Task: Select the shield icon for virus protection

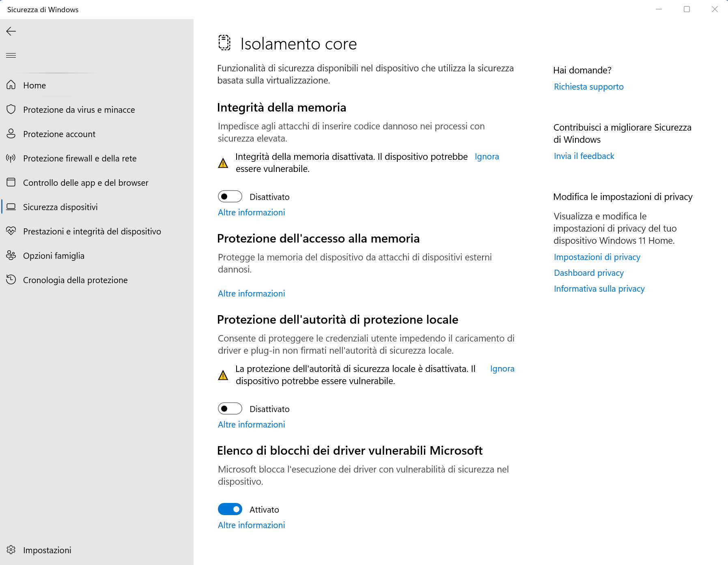Action: 11,110
